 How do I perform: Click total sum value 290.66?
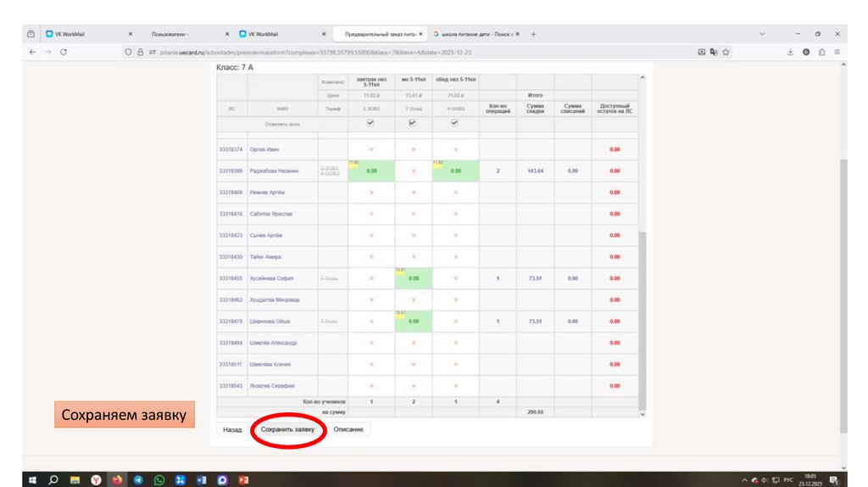(x=536, y=412)
